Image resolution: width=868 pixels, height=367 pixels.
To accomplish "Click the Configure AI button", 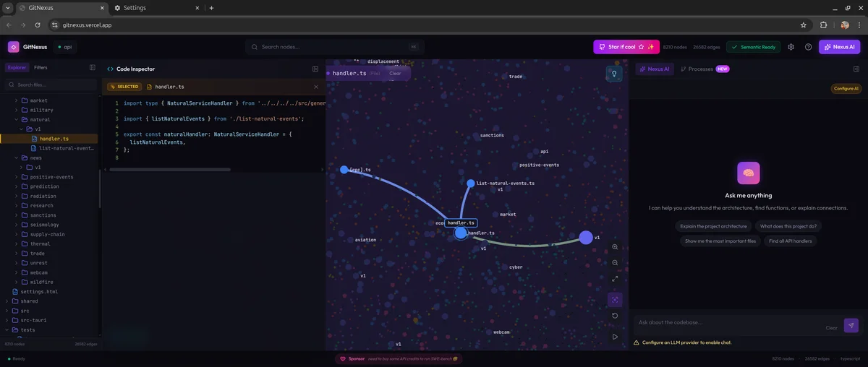I will click(x=846, y=89).
